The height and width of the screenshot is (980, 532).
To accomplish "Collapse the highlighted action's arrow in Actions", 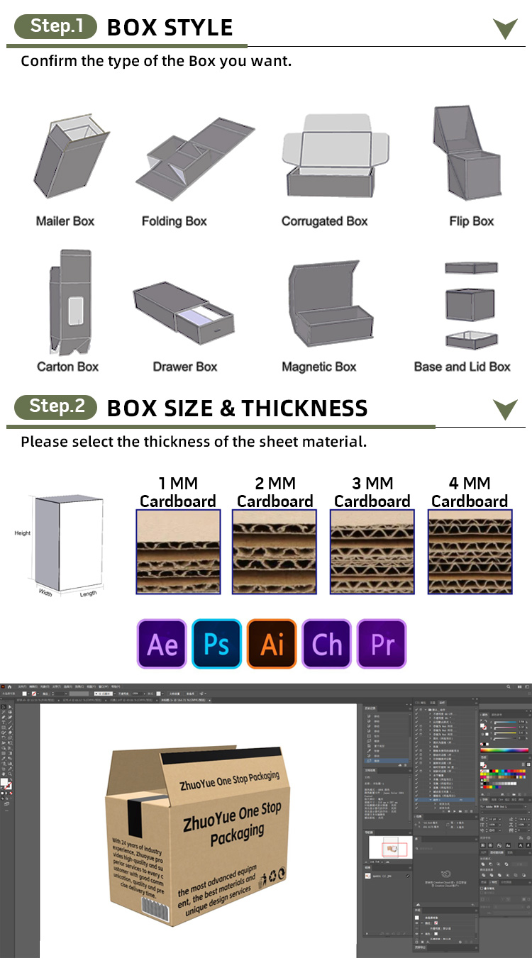I will (x=431, y=800).
